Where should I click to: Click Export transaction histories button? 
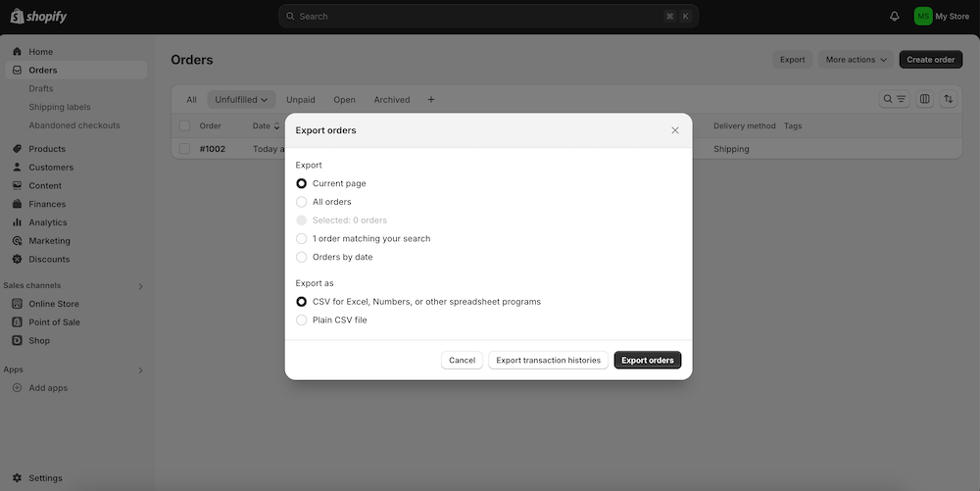coord(548,360)
